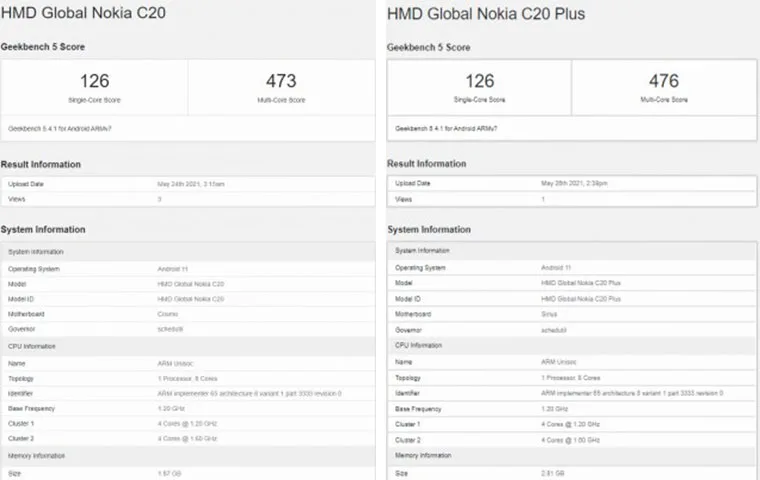Click Model value 'HMD Global Nokia C20'
The image size is (760, 480).
(190, 284)
